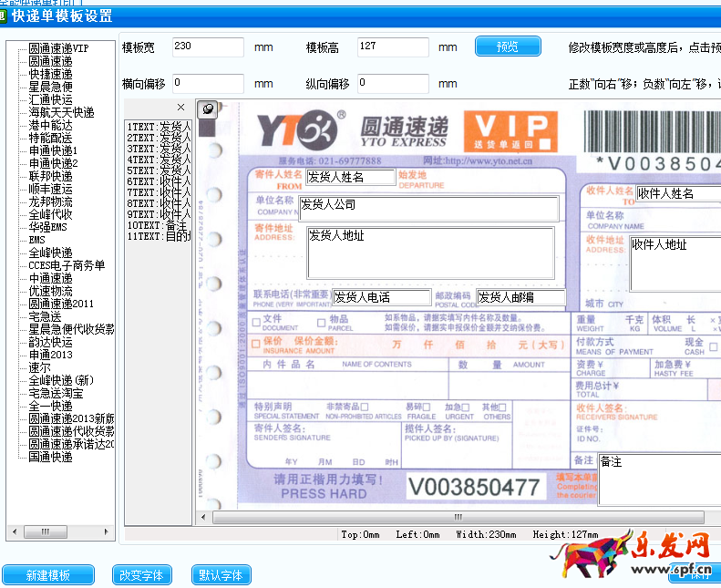The height and width of the screenshot is (588, 721).
Task: Select template 韵达快运
Action: click(50, 342)
